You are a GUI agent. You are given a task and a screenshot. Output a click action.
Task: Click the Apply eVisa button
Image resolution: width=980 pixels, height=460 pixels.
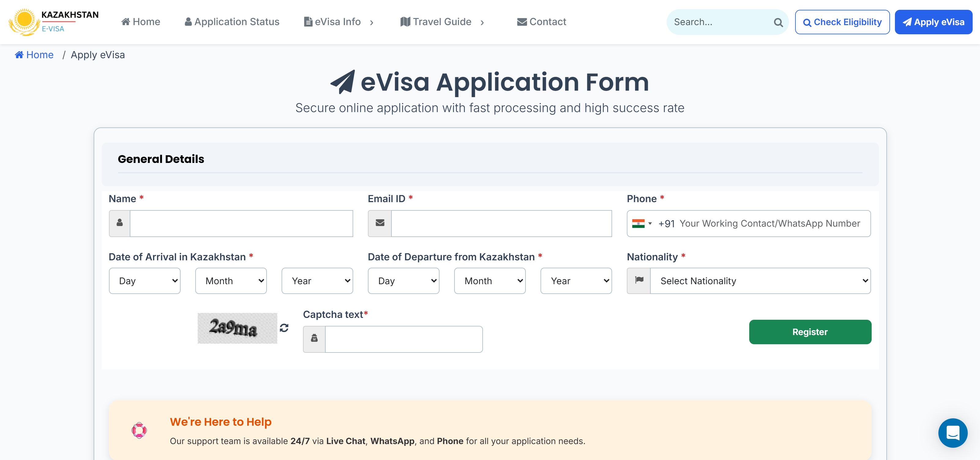[x=933, y=22]
